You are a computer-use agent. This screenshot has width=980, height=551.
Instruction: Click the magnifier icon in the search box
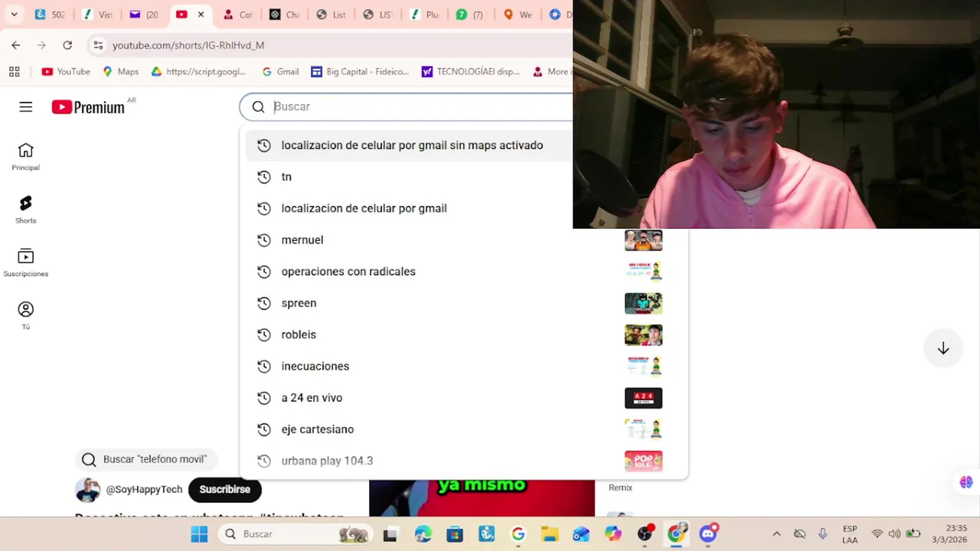pyautogui.click(x=258, y=107)
